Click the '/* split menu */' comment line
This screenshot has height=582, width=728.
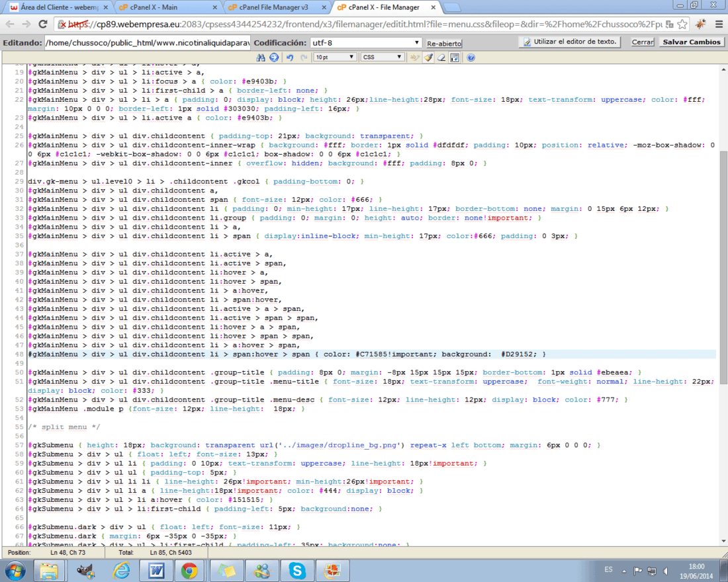coord(64,427)
